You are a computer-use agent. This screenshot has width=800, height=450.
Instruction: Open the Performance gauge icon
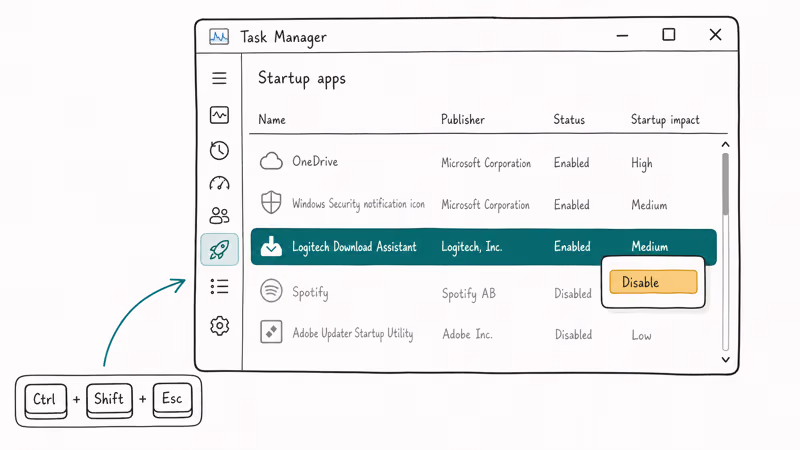point(219,183)
